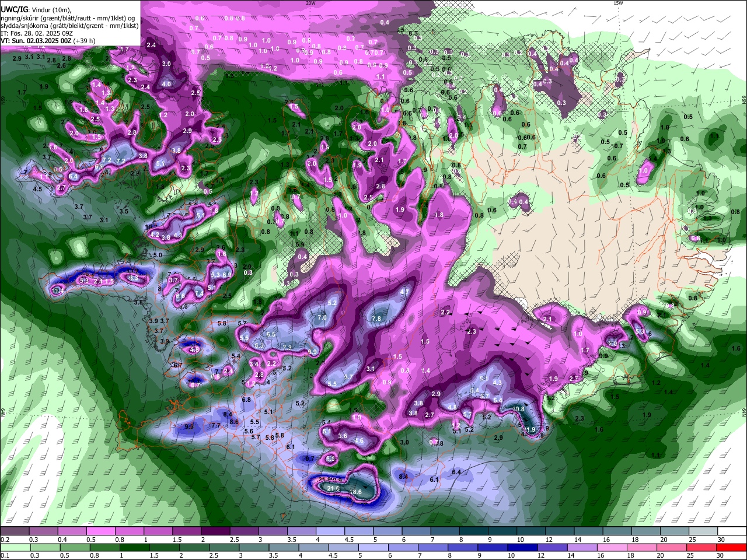Click the dark green 1 swatch in lower legend row

(134, 548)
